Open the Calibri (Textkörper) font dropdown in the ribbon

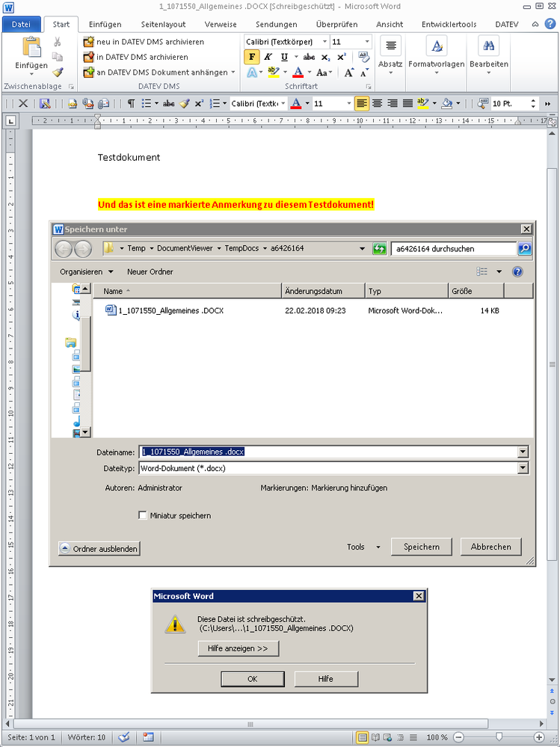click(x=324, y=42)
